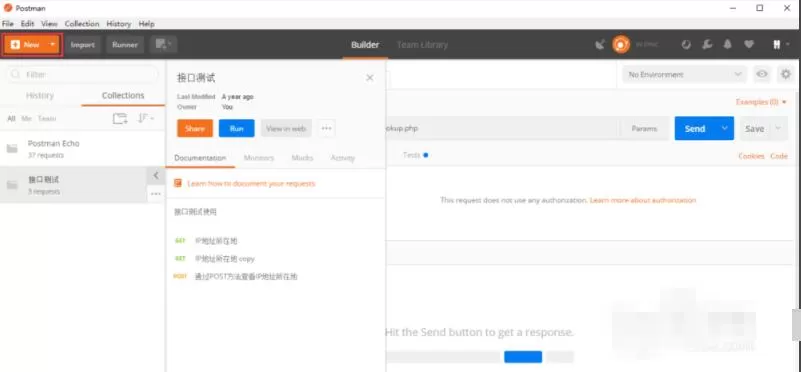Click the Params button
The height and width of the screenshot is (372, 801).
644,128
